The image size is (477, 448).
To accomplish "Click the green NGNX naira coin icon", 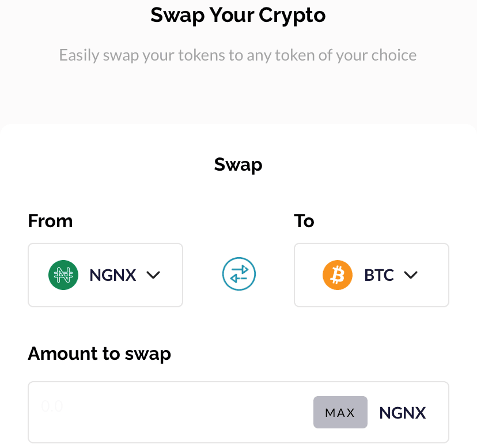I will tap(63, 275).
